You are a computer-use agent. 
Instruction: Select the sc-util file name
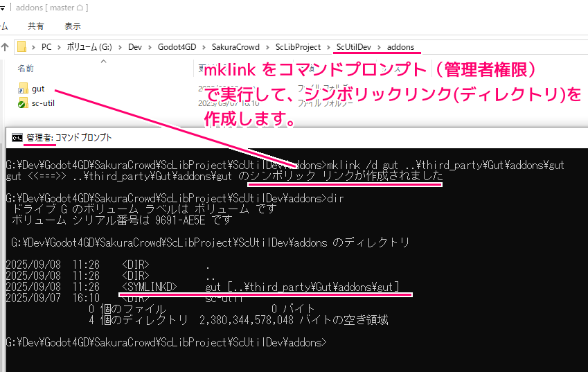[43, 103]
